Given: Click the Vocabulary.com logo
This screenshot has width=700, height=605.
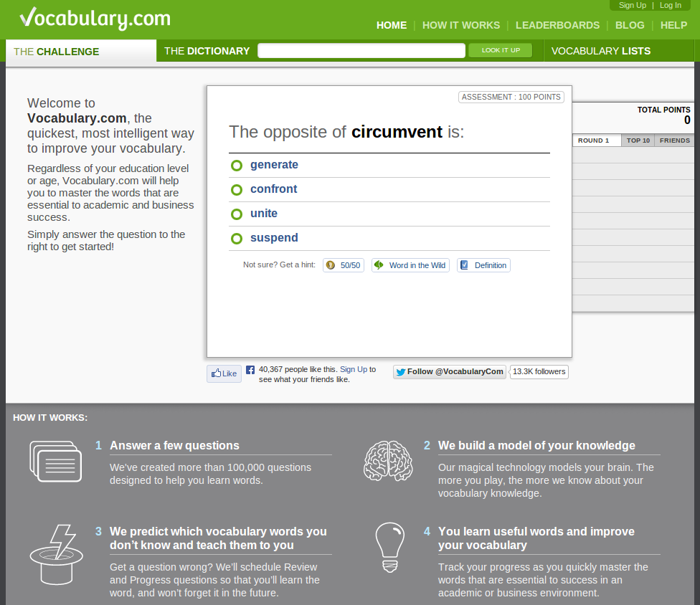Looking at the screenshot, I should [x=95, y=19].
